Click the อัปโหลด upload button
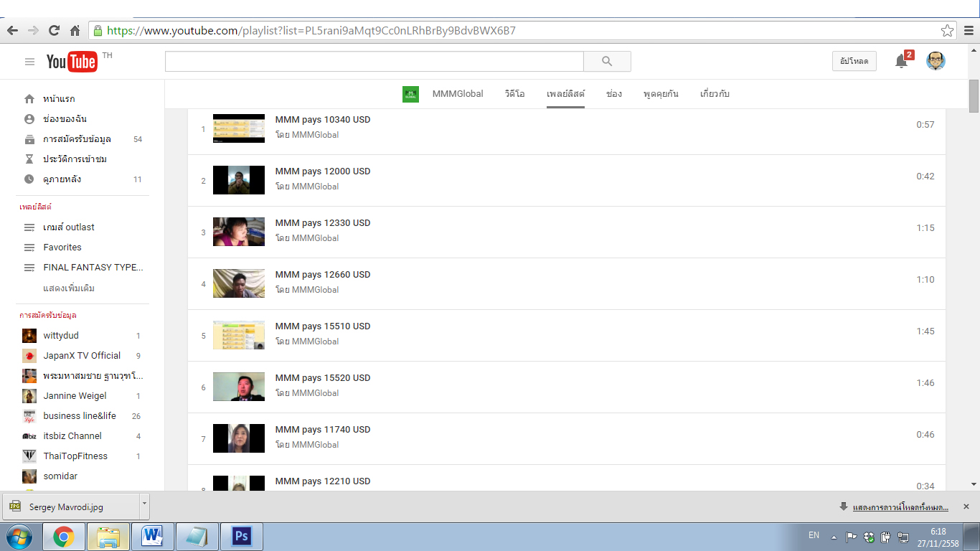 click(854, 62)
